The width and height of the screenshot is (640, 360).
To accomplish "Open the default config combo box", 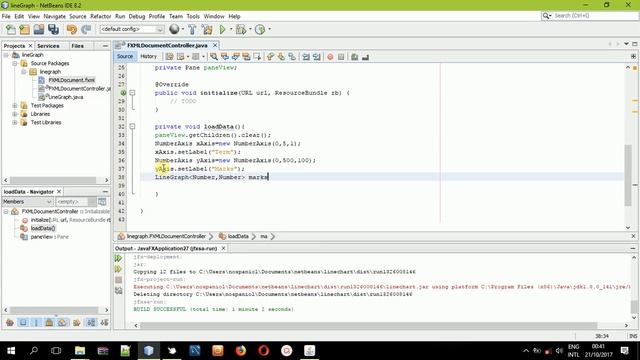I will tap(131, 29).
